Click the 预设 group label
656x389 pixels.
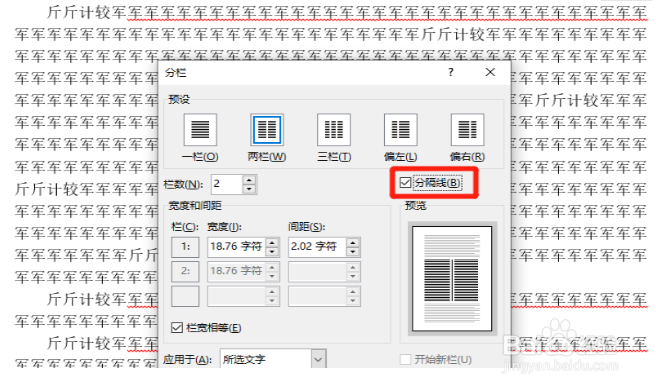pyautogui.click(x=179, y=99)
